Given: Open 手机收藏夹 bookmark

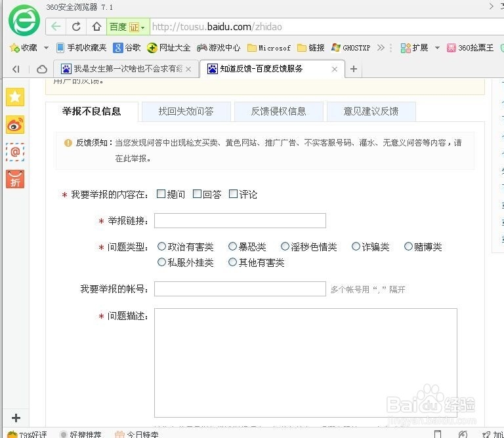Looking at the screenshot, I should click(81, 48).
